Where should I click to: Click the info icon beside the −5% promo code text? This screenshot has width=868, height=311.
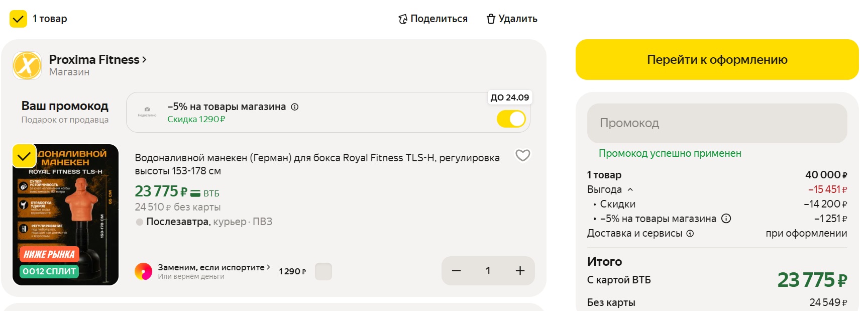295,107
